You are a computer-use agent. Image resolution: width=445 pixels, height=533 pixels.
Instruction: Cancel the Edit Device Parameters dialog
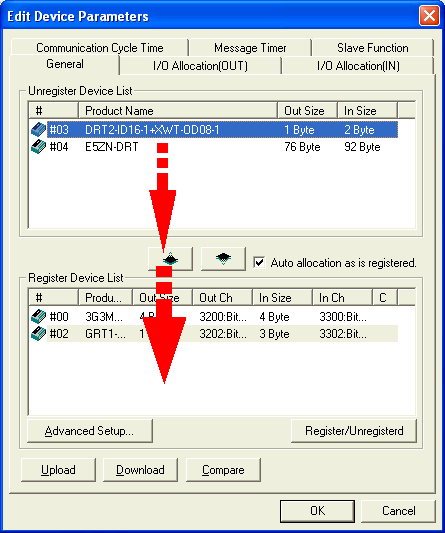coord(398,511)
